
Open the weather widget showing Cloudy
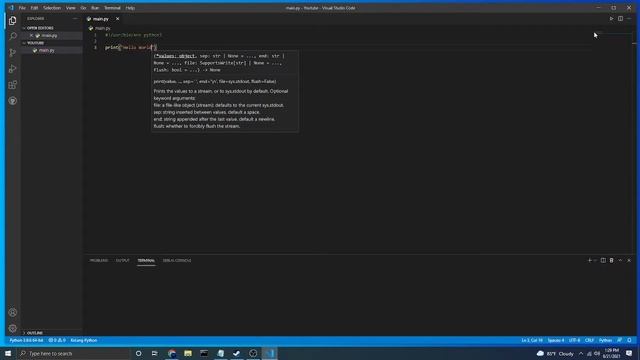[x=555, y=353]
